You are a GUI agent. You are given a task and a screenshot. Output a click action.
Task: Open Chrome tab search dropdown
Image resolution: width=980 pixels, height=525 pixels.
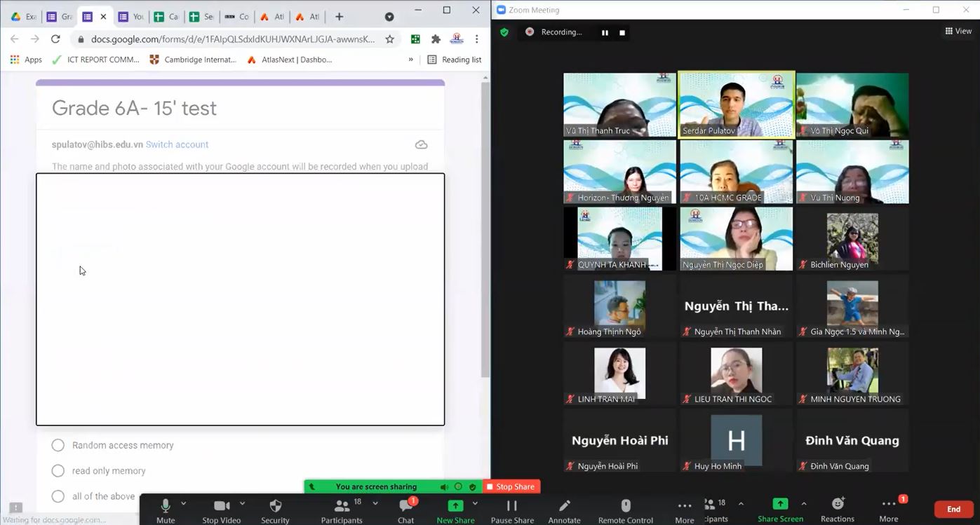pyautogui.click(x=389, y=16)
